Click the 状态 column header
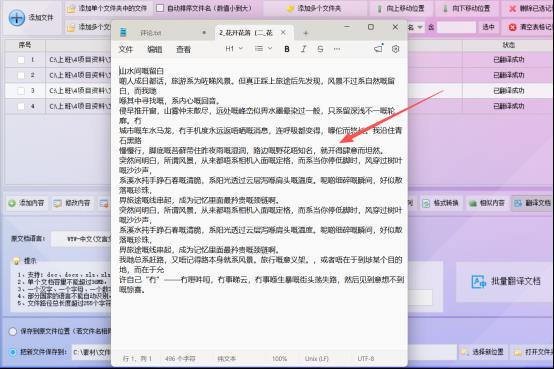The width and height of the screenshot is (554, 369). click(508, 45)
